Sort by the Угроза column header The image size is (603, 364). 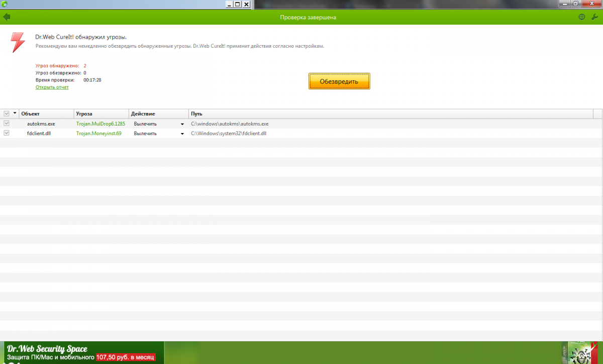(102, 114)
